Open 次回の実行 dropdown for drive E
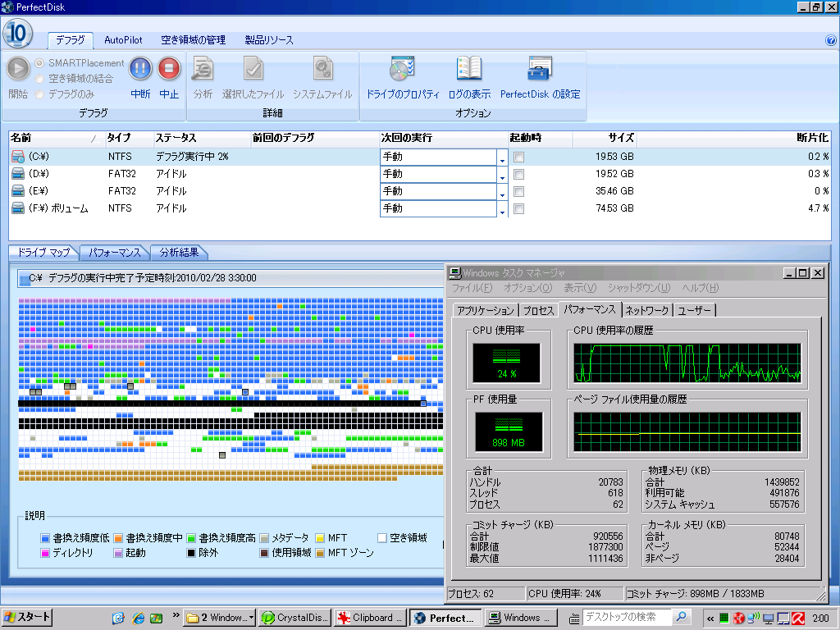Screen dimensions: 840x630 coord(502,192)
